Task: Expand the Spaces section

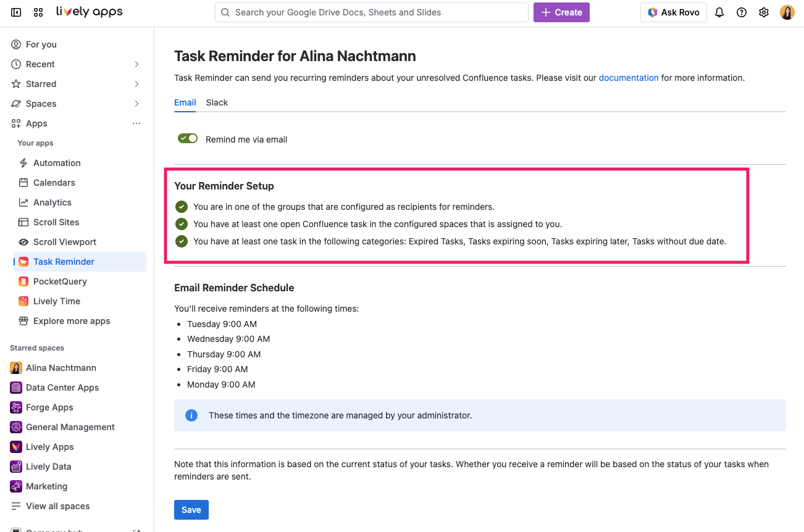Action: pos(136,103)
